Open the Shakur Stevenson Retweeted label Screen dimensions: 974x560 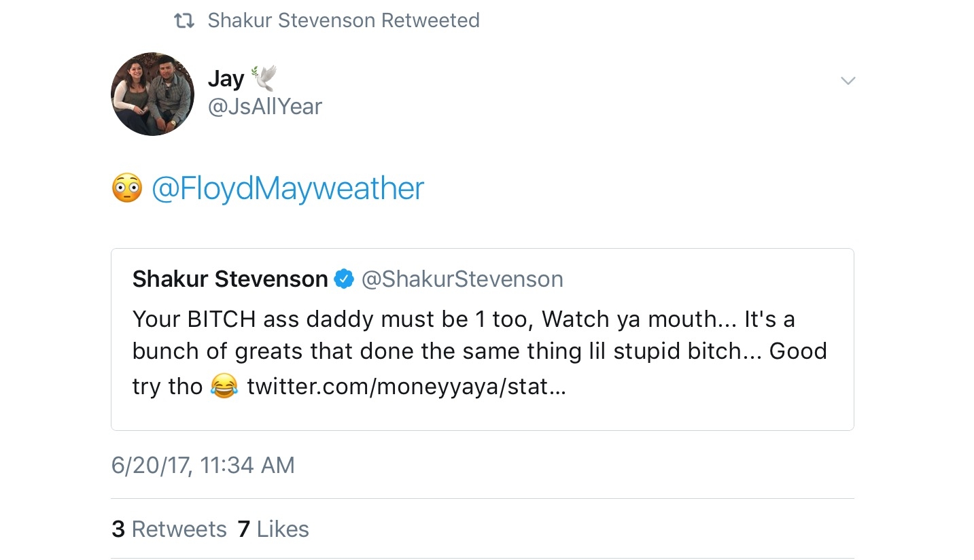[344, 20]
